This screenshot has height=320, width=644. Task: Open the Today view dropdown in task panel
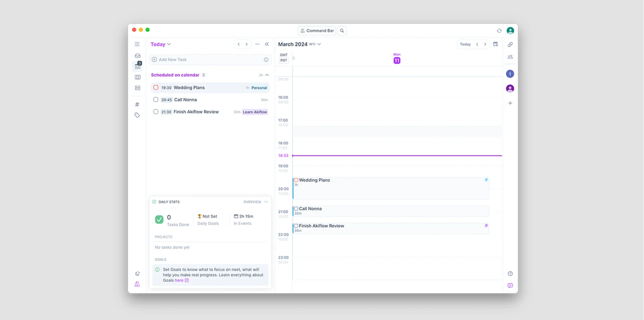point(161,44)
